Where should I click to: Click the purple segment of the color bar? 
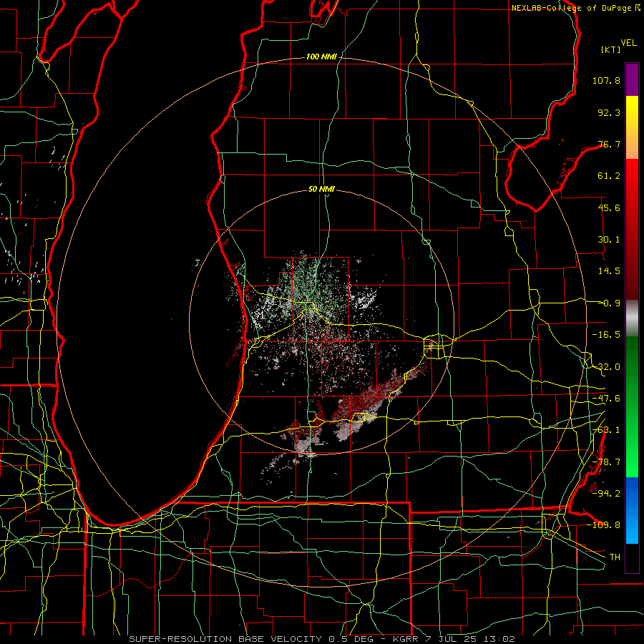(x=632, y=79)
